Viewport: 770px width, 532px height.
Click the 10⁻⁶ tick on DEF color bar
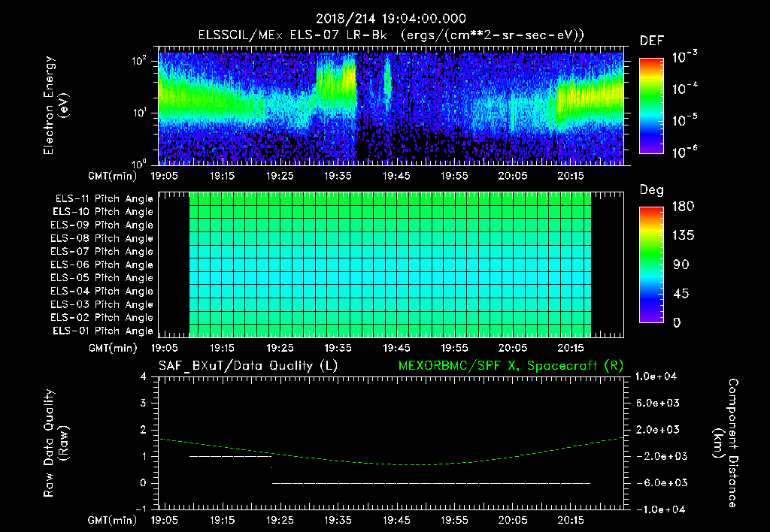pos(684,152)
